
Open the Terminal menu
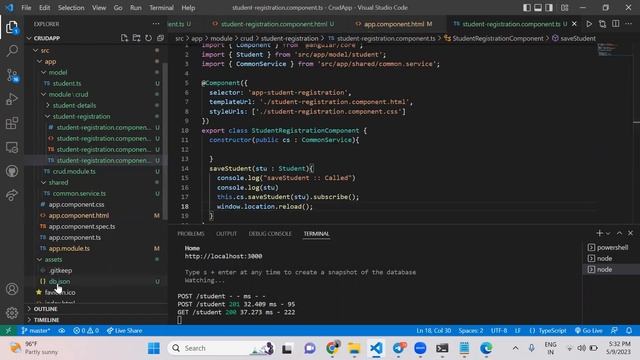(x=161, y=8)
